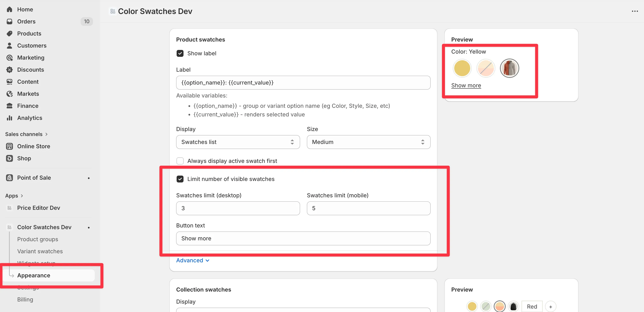Open the Discounts section
This screenshot has height=312, width=644.
tap(31, 70)
